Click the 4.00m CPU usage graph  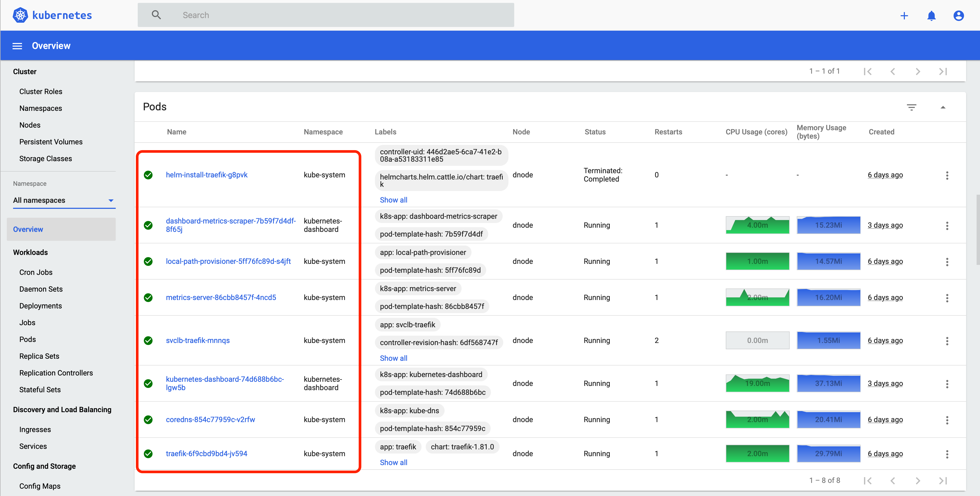point(757,225)
